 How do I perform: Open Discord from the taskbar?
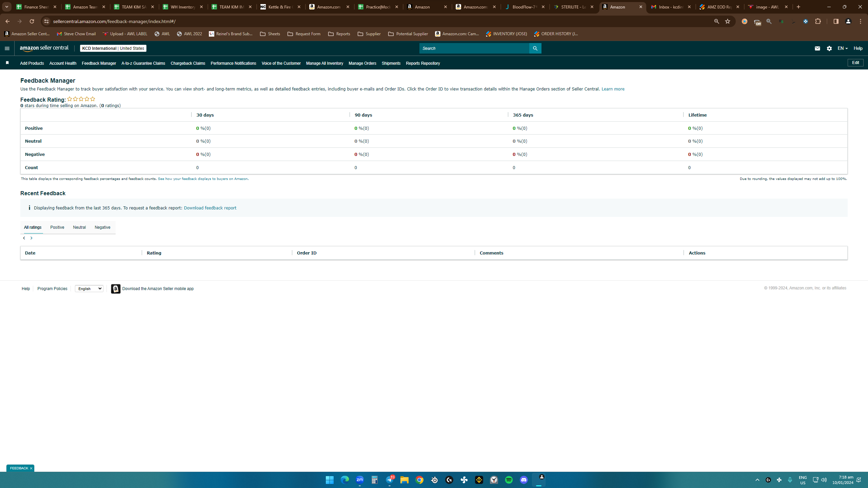pyautogui.click(x=524, y=480)
